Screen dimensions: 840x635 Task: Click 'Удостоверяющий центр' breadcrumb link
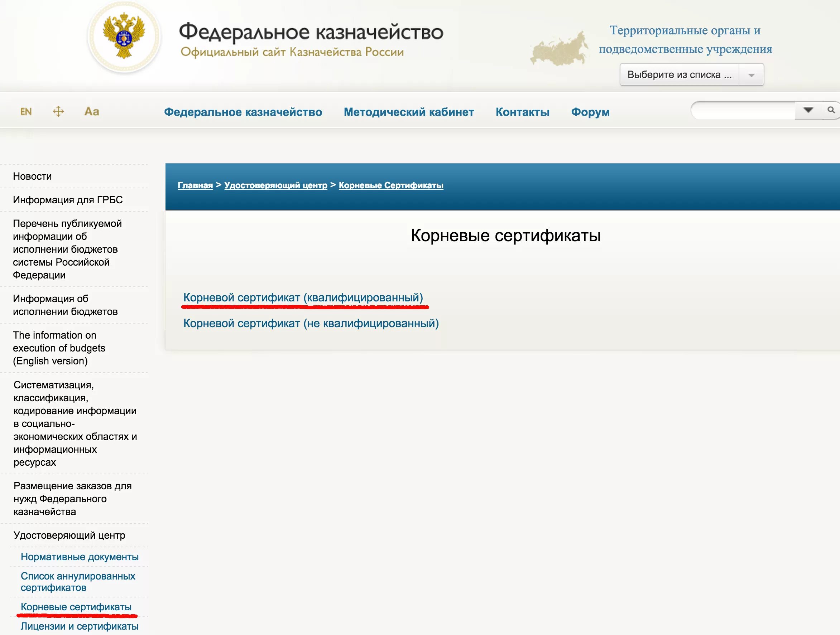pos(276,185)
